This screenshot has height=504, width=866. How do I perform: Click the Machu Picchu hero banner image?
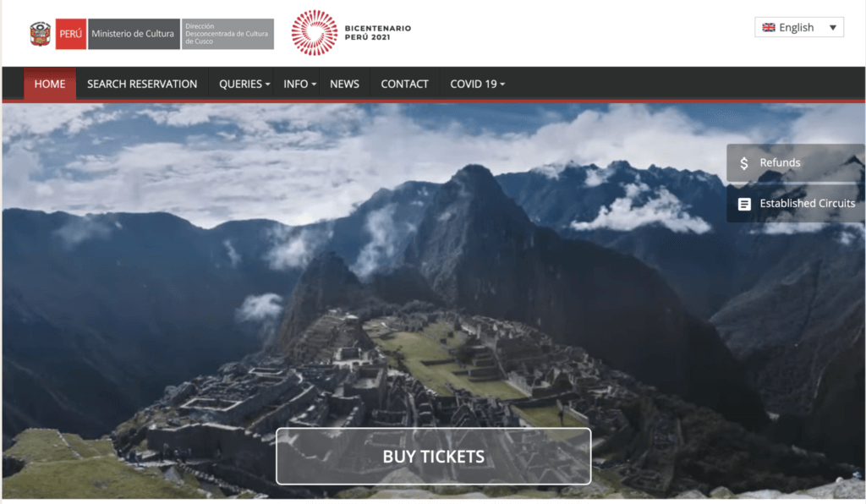433,301
